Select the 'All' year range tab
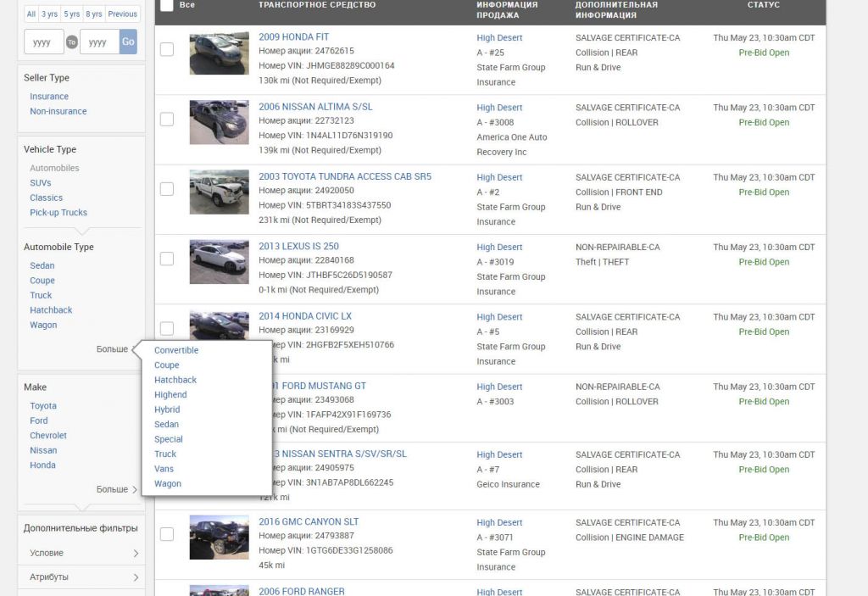The height and width of the screenshot is (596, 868). click(x=31, y=14)
